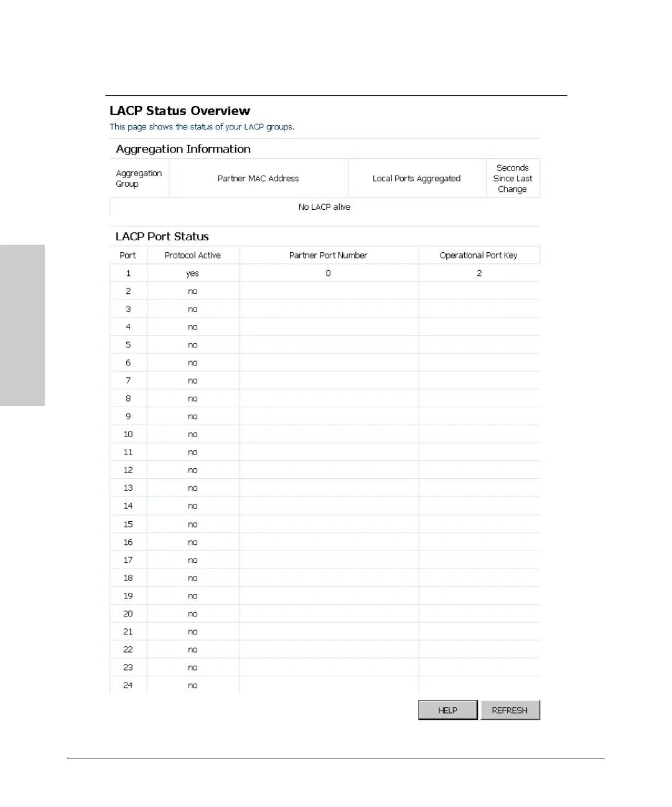Click the REFRESH button

[x=510, y=710]
